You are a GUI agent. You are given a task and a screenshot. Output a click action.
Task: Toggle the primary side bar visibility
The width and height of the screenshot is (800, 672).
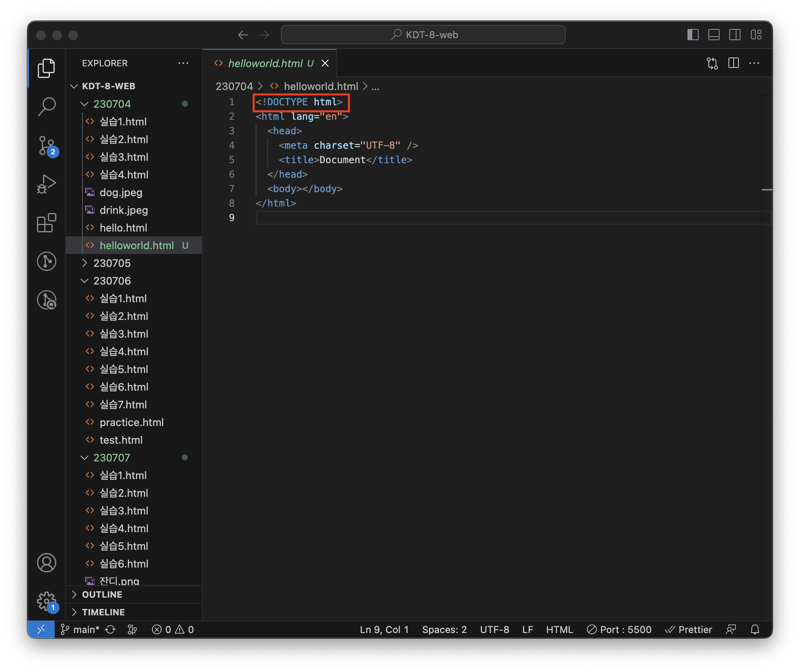pyautogui.click(x=693, y=35)
